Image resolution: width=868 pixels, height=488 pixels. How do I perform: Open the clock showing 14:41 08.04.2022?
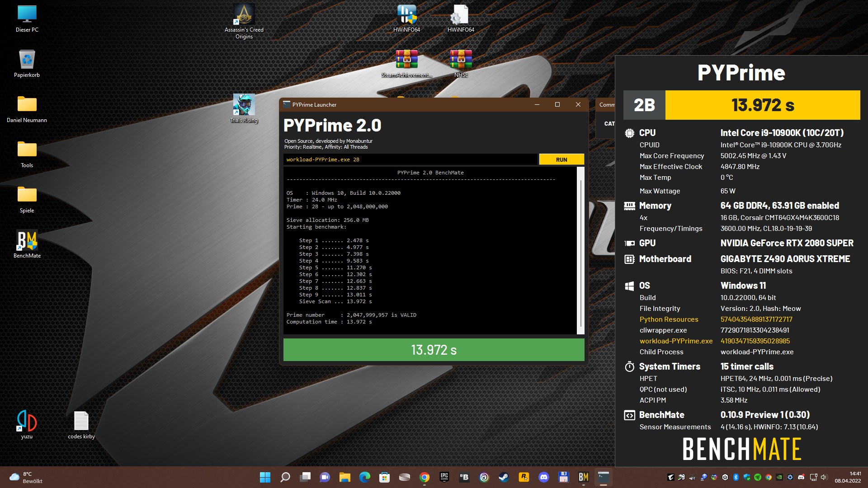(848, 478)
